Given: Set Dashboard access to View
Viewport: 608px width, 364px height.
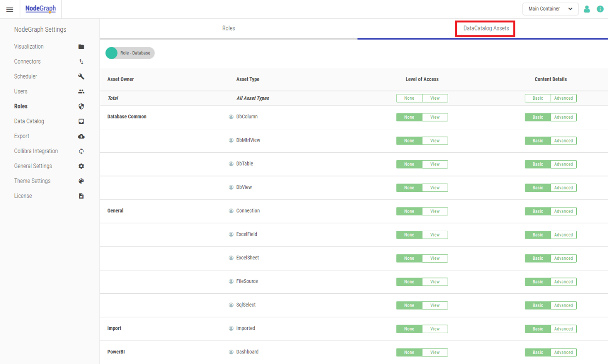Looking at the screenshot, I should tap(435, 352).
